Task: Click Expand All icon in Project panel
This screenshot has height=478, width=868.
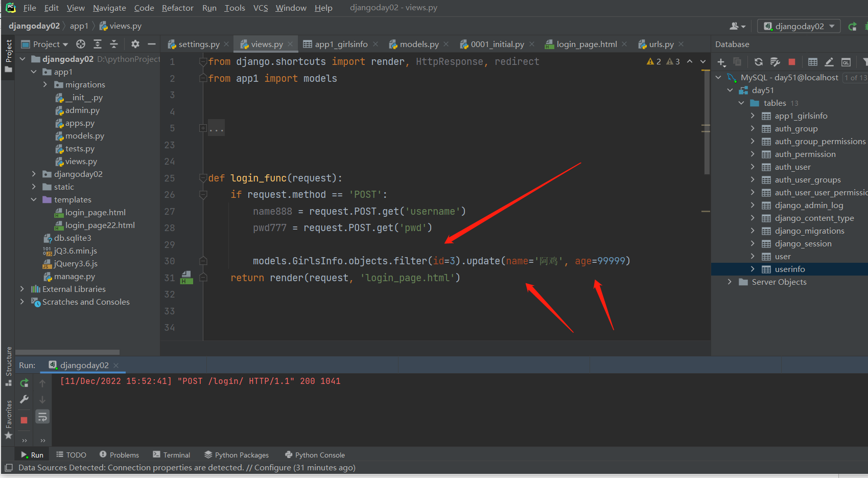Action: (x=98, y=44)
